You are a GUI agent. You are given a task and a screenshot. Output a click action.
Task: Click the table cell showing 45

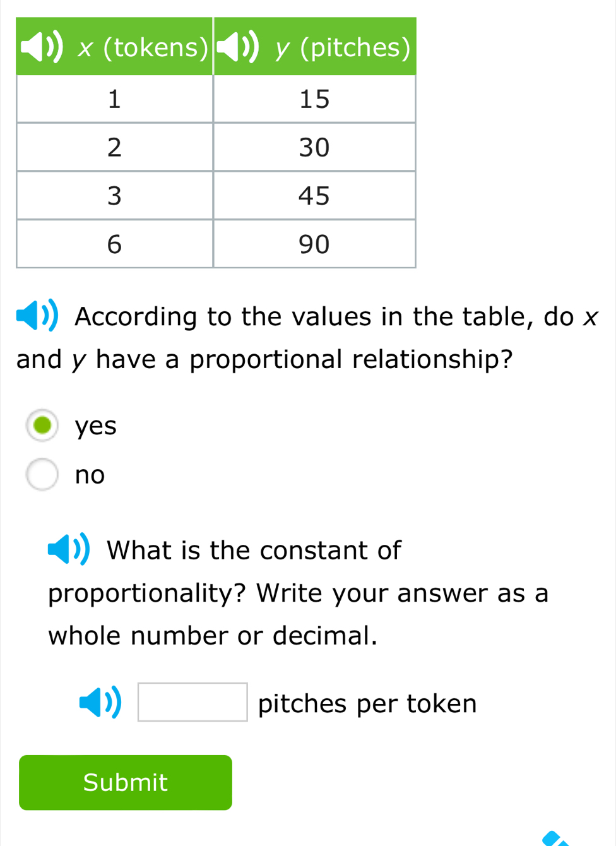pyautogui.click(x=314, y=196)
